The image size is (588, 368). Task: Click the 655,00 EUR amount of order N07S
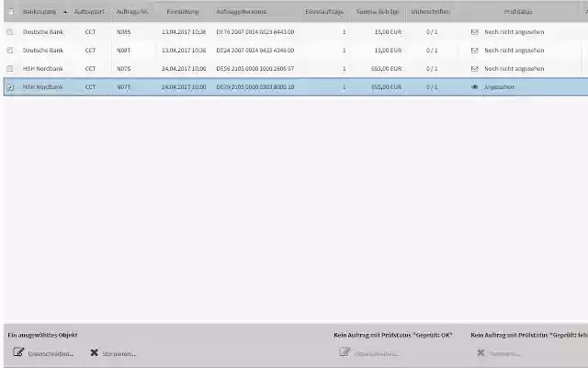coord(386,69)
